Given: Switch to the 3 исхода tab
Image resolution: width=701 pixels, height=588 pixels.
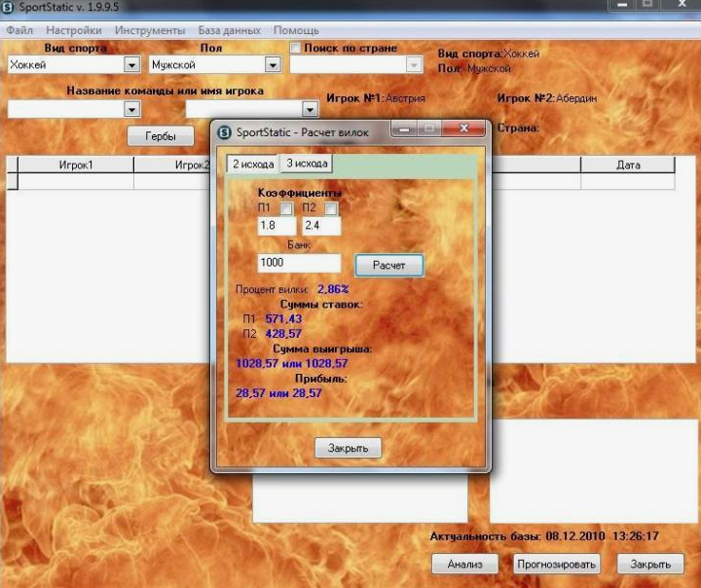Looking at the screenshot, I should click(307, 164).
